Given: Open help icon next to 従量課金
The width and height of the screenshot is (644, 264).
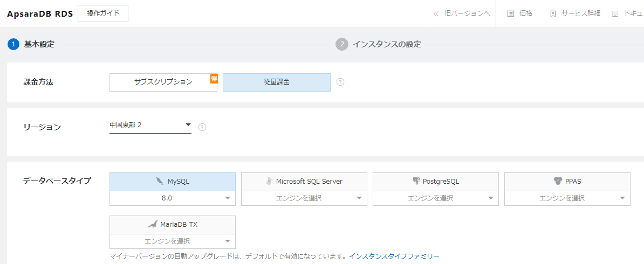Looking at the screenshot, I should 340,82.
